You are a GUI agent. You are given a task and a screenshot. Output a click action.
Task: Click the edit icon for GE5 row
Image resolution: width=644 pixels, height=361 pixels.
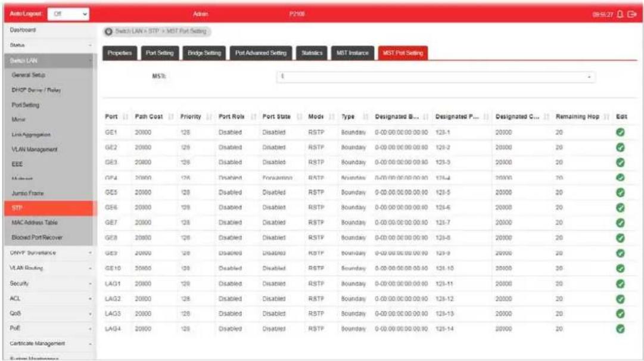620,192
